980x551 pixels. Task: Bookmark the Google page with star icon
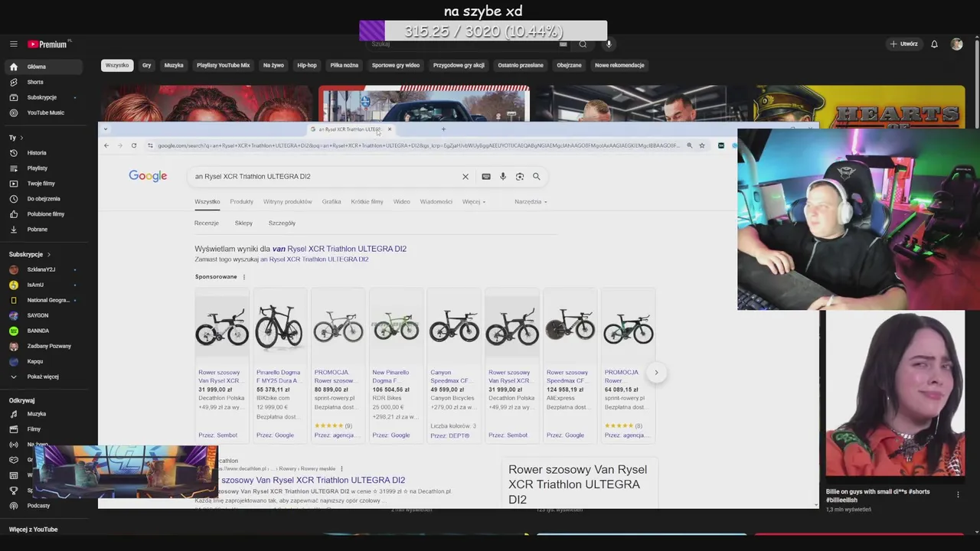tap(701, 145)
